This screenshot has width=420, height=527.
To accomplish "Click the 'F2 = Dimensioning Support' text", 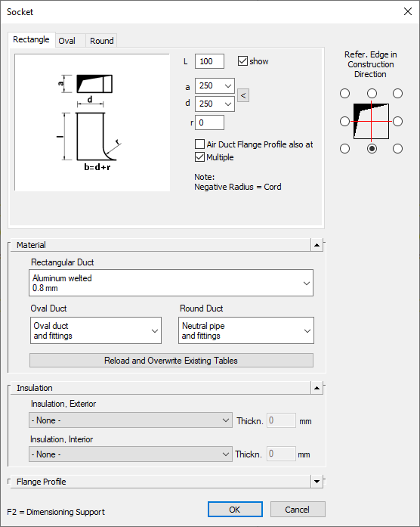I will [56, 512].
